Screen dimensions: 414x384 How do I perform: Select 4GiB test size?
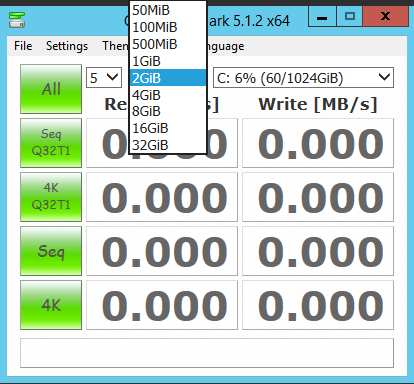point(168,95)
